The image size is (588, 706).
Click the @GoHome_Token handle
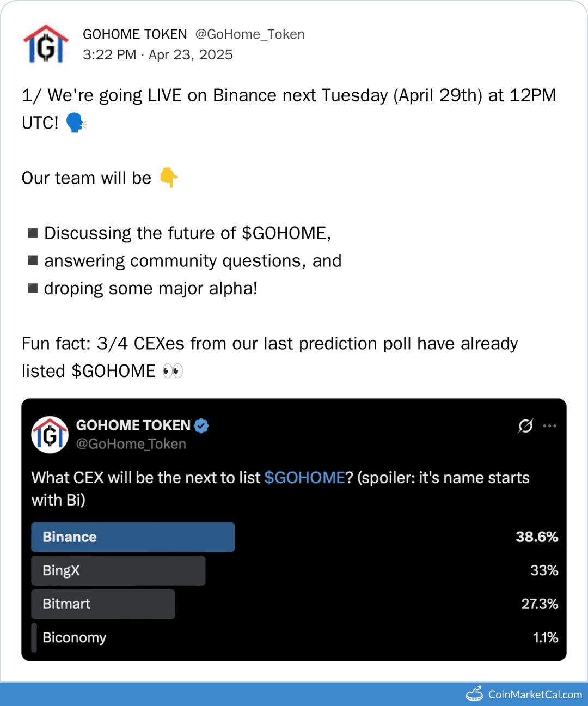pyautogui.click(x=250, y=34)
